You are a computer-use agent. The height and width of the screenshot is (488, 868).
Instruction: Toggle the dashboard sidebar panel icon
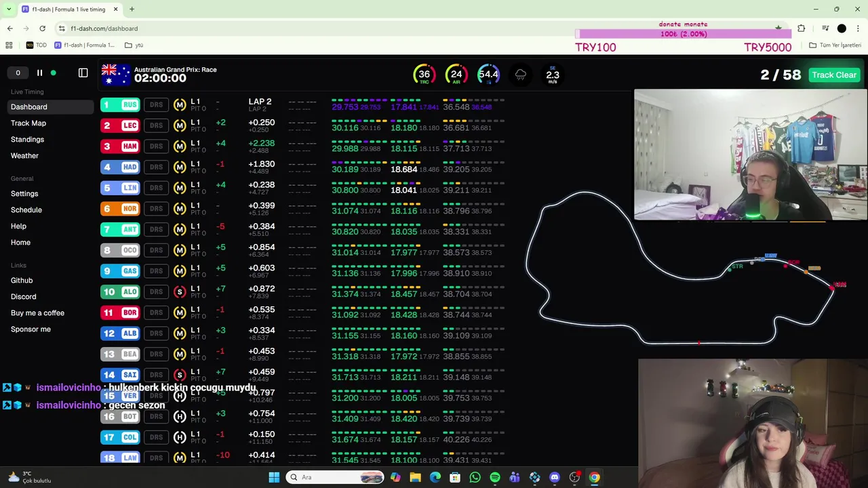tap(83, 73)
